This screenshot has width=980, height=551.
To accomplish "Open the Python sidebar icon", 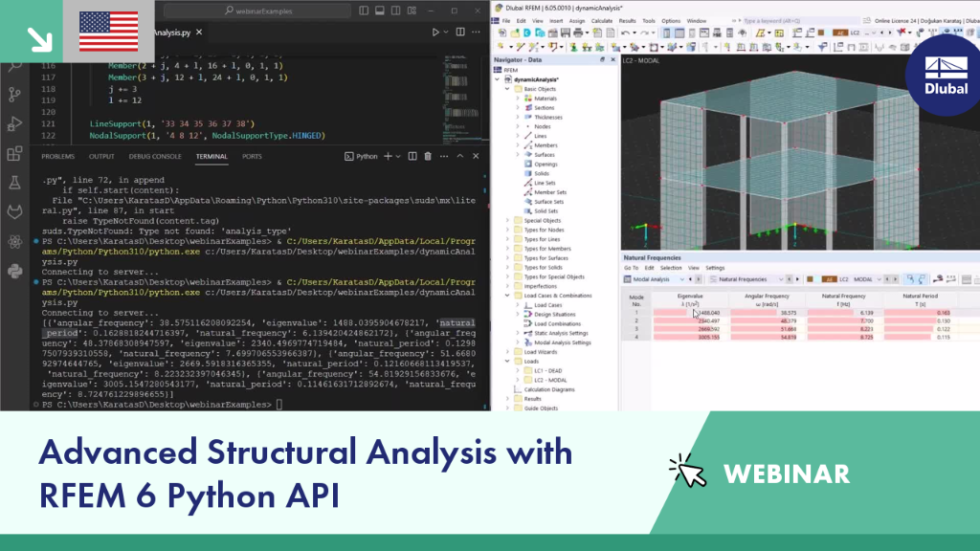I will (14, 271).
